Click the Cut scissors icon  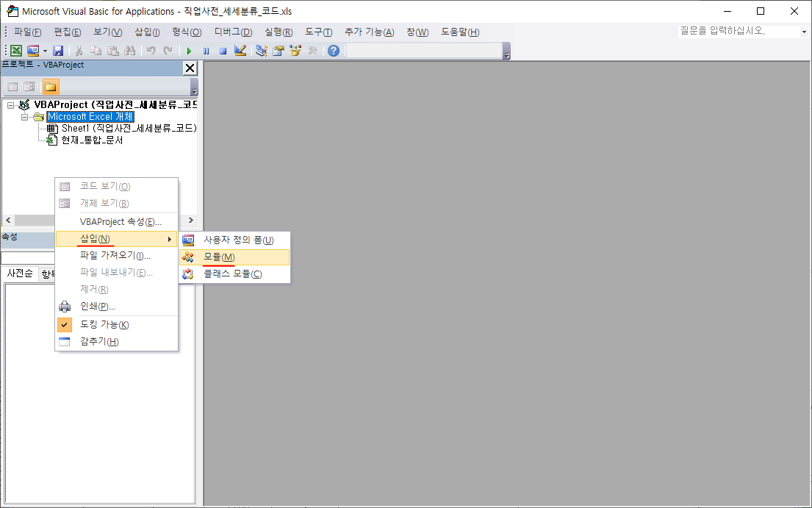click(79, 51)
